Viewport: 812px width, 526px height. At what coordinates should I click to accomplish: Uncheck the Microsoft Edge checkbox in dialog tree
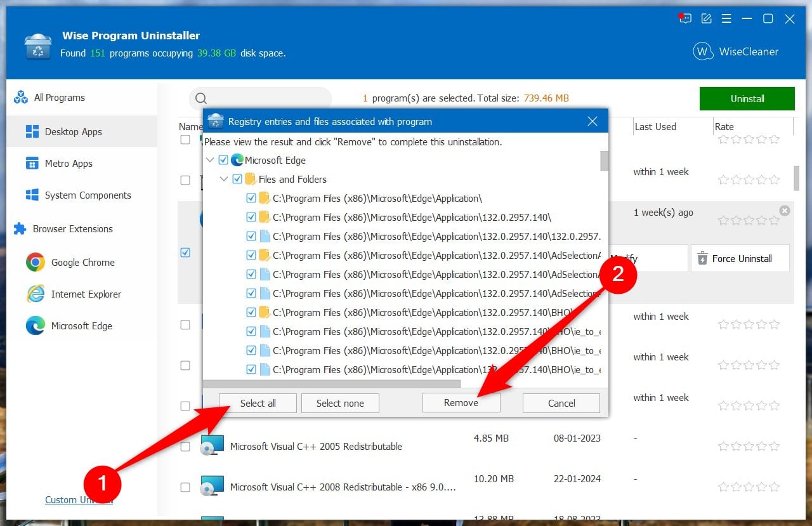click(223, 160)
